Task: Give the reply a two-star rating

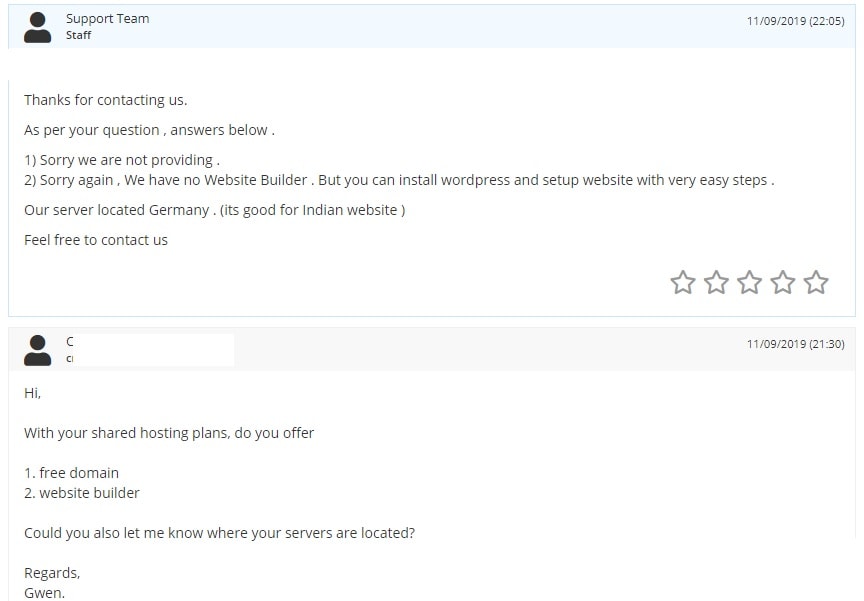Action: point(716,282)
